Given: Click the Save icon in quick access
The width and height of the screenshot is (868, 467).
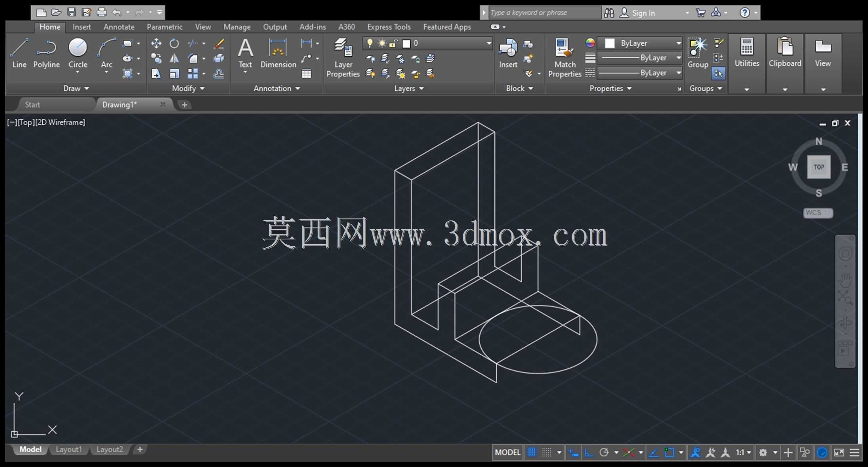Looking at the screenshot, I should (x=71, y=12).
